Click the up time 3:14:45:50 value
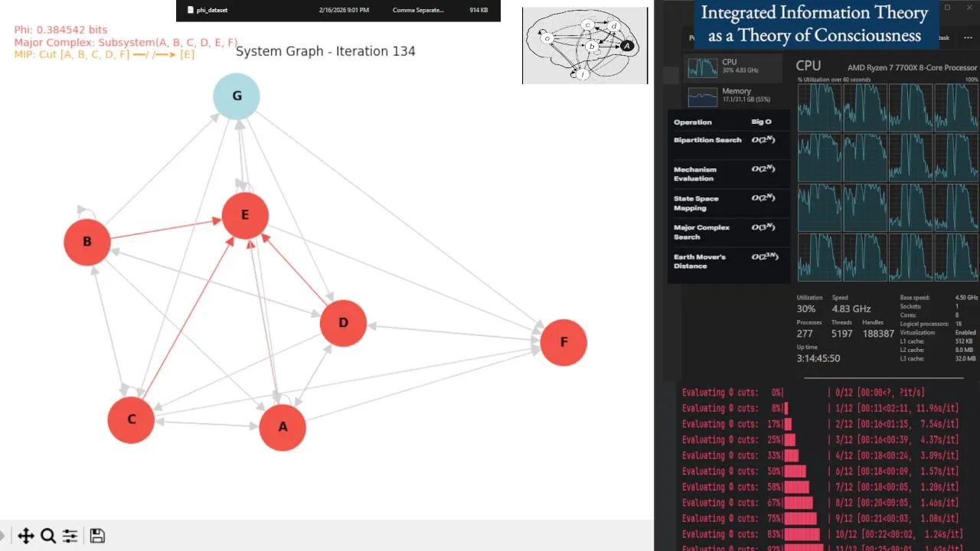Screen dimensions: 980x551 point(818,358)
